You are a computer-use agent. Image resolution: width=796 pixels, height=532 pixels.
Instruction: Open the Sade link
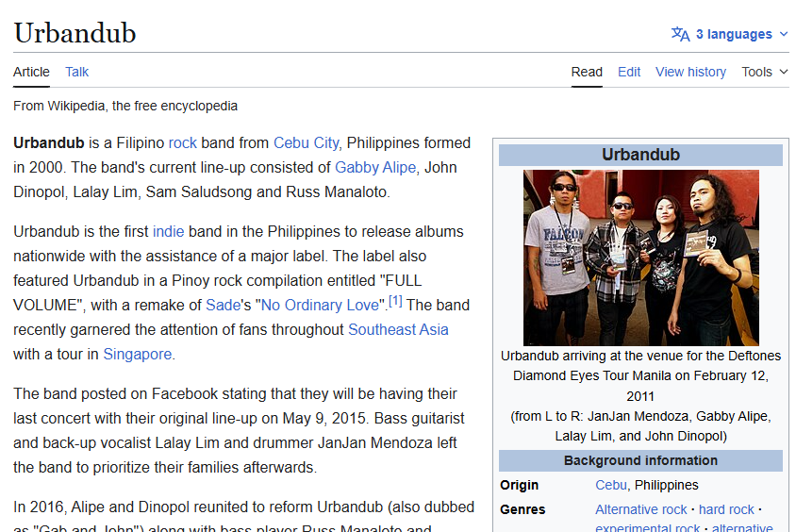[x=223, y=305]
